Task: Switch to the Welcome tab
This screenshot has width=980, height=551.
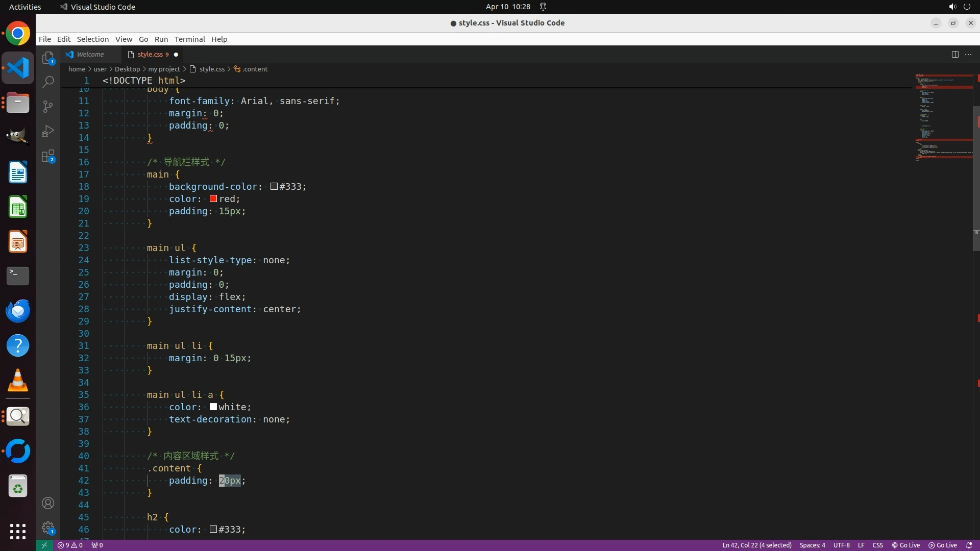Action: pos(90,55)
